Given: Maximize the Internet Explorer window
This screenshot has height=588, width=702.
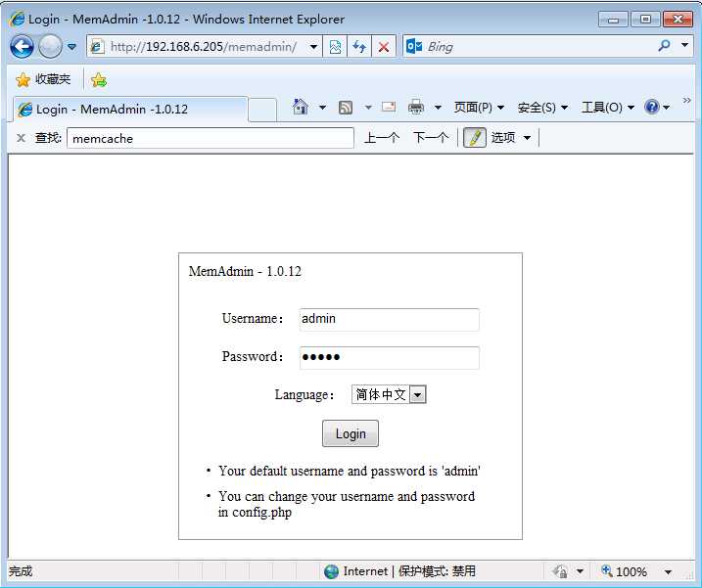Looking at the screenshot, I should (645, 20).
